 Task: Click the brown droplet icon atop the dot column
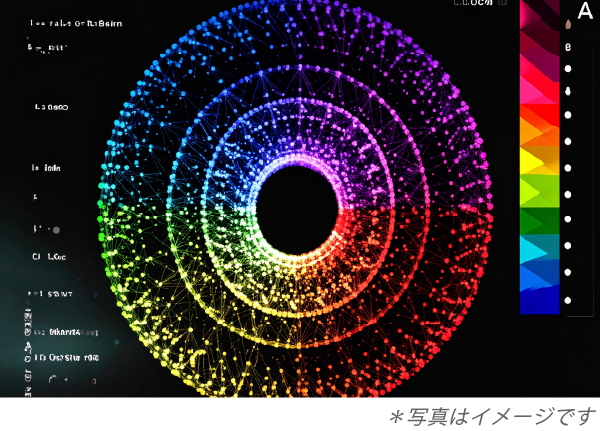click(568, 24)
